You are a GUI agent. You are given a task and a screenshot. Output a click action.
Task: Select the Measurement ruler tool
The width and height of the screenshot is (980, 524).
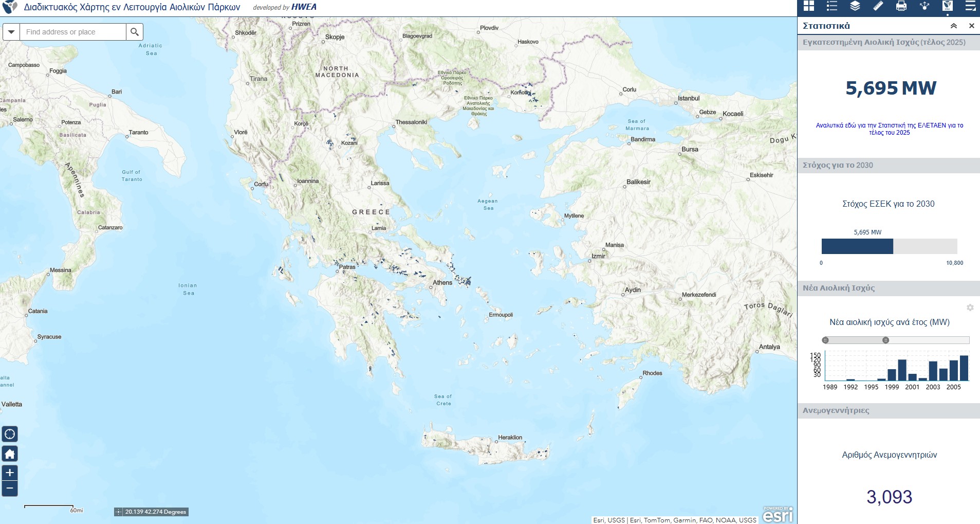pos(878,7)
